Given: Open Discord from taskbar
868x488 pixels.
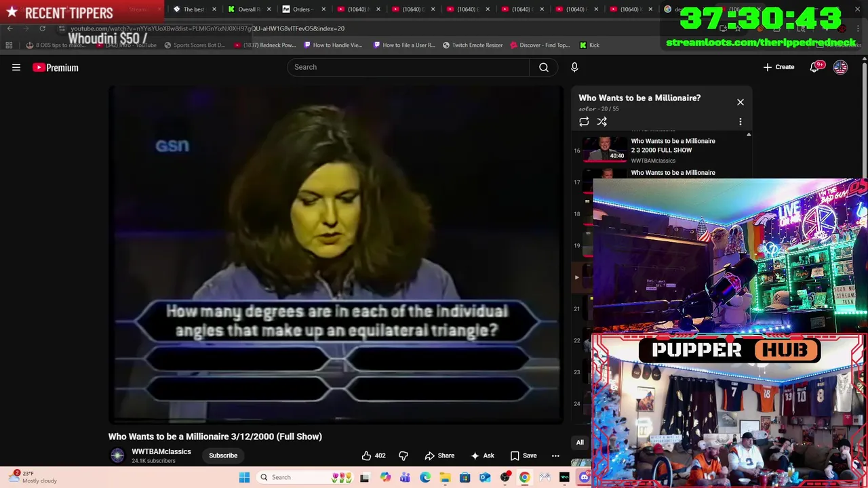Looking at the screenshot, I should point(585,477).
